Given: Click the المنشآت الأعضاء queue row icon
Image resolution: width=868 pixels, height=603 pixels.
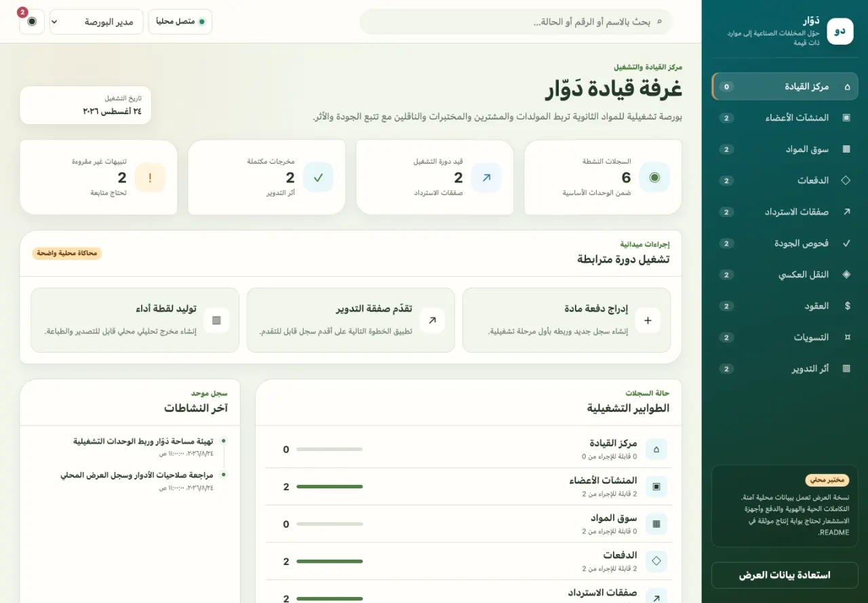Looking at the screenshot, I should (x=656, y=486).
